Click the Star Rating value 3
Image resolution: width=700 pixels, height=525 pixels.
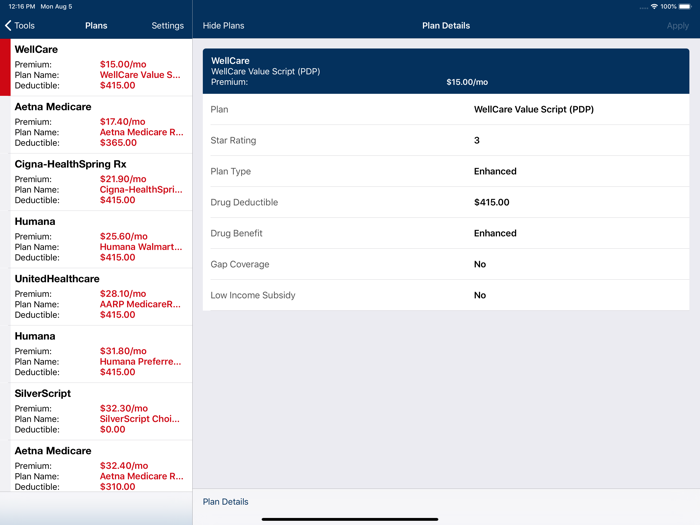pyautogui.click(x=476, y=140)
